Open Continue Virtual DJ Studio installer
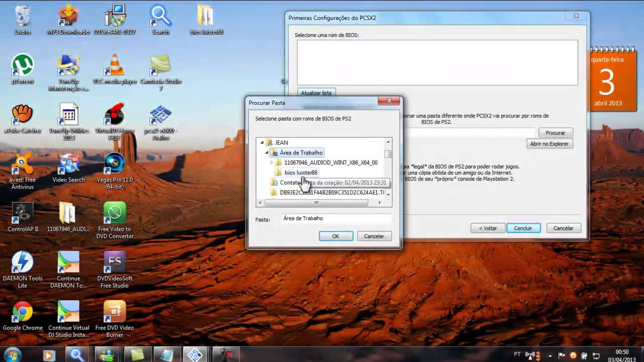This screenshot has width=644, height=362. 68,319
